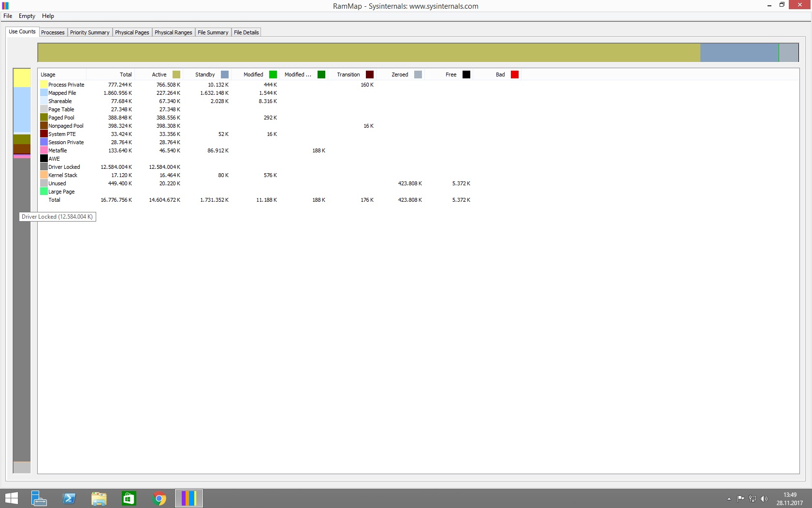812x508 pixels.
Task: Switch to the Processes tab
Action: click(x=53, y=32)
